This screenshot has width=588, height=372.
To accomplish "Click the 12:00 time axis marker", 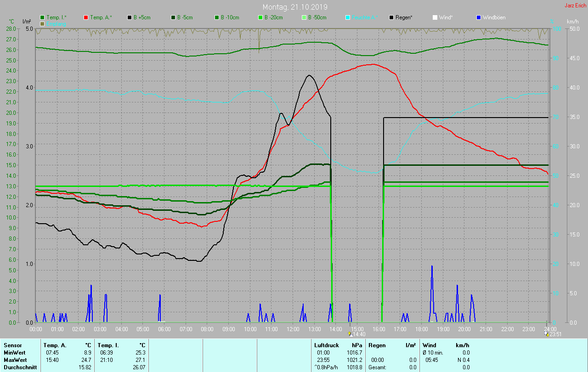I will tap(293, 329).
